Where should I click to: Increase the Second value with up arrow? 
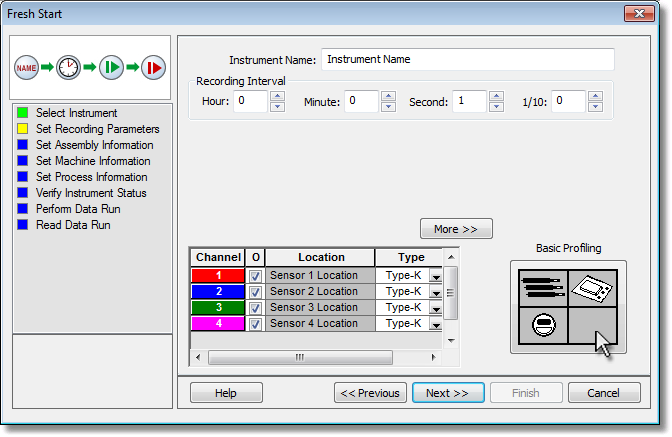[496, 96]
